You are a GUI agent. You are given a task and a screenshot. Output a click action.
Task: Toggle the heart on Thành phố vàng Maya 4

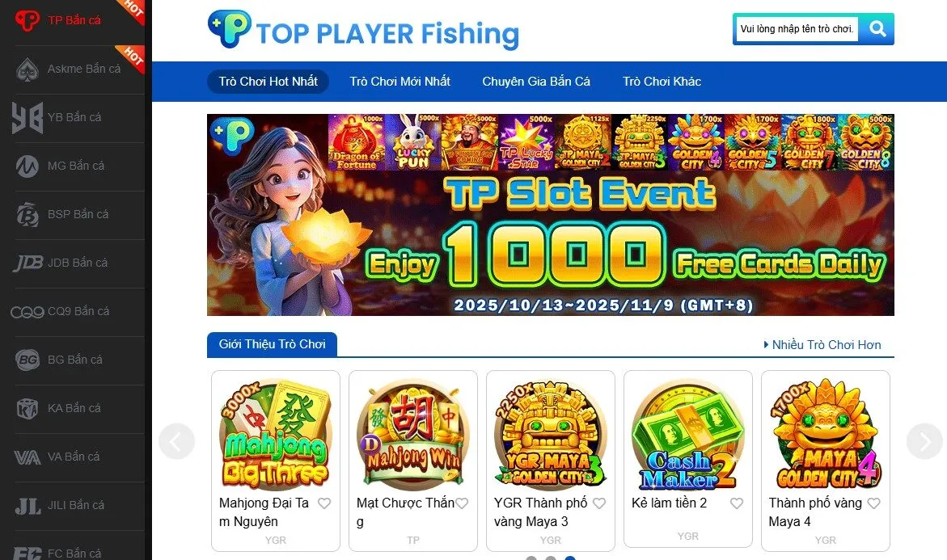pyautogui.click(x=874, y=503)
